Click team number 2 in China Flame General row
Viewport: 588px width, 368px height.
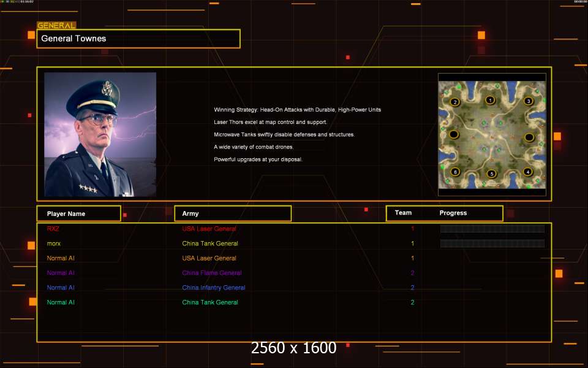412,273
